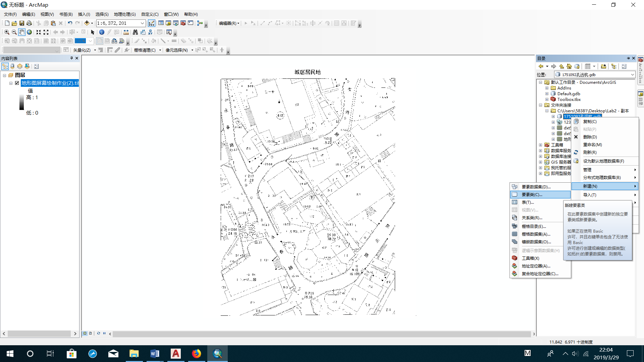Image resolution: width=644 pixels, height=362 pixels.
Task: Open ArcToolbox window from toolbar
Action: click(183, 23)
